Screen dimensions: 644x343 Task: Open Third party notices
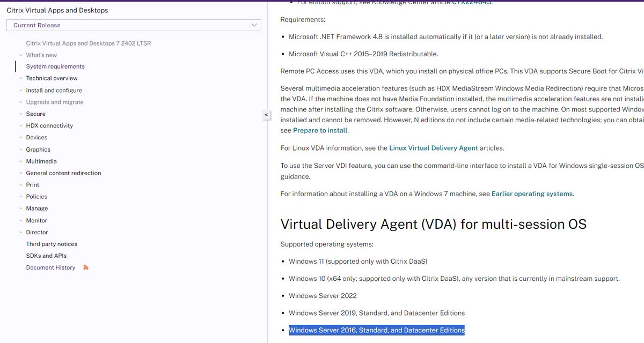[52, 244]
